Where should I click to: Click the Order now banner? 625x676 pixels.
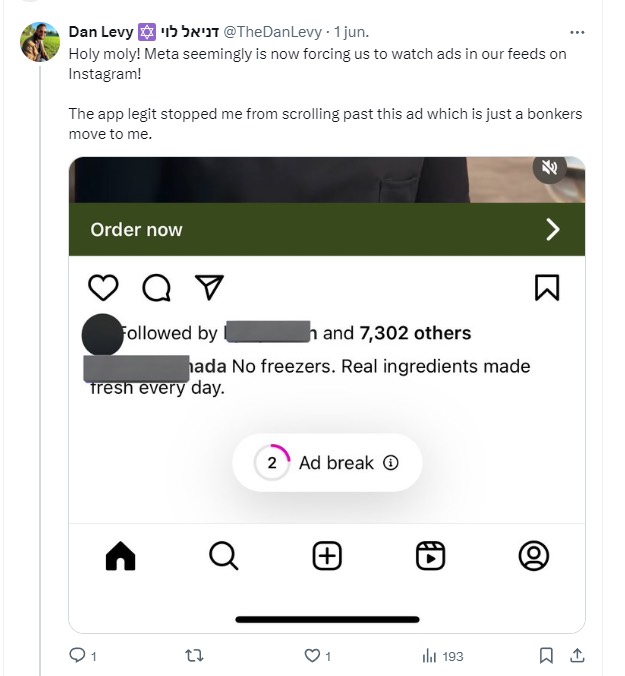pyautogui.click(x=327, y=229)
